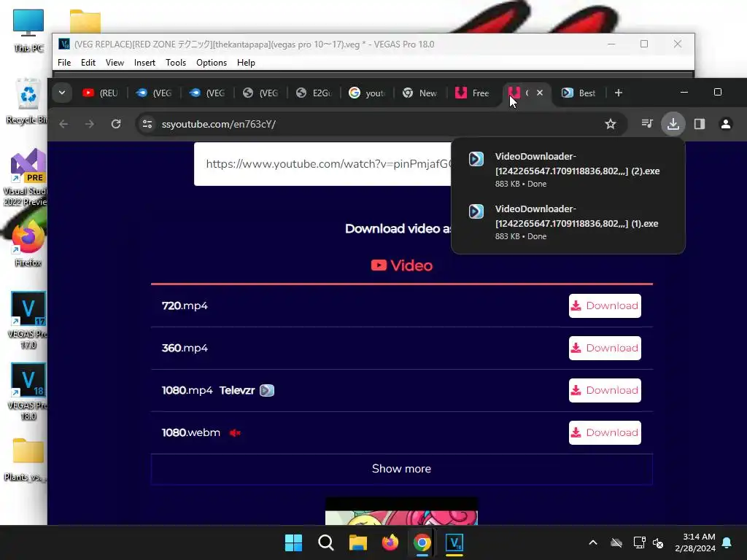Viewport: 747px width, 560px height.
Task: Click the Televzr icon beside 1080.mp4
Action: (267, 391)
